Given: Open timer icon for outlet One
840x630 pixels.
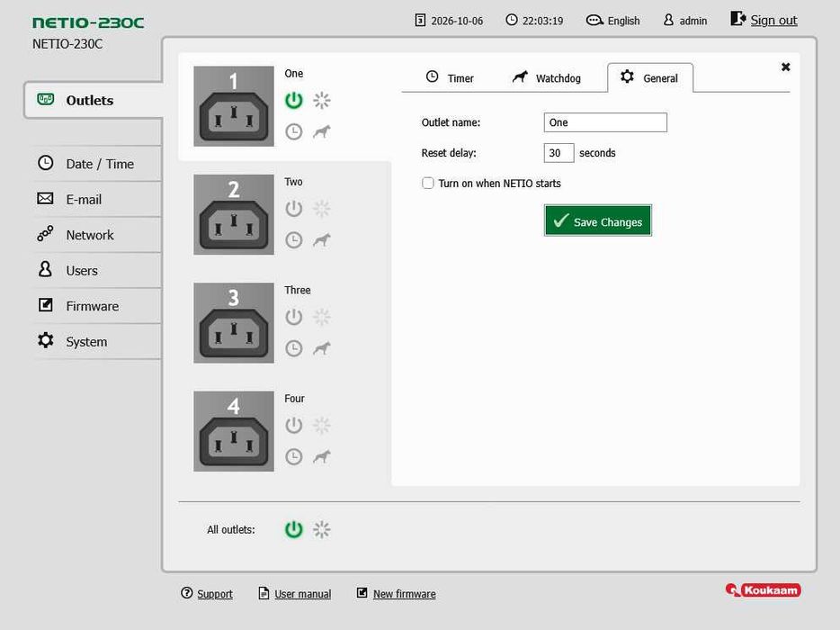Looking at the screenshot, I should click(x=293, y=132).
